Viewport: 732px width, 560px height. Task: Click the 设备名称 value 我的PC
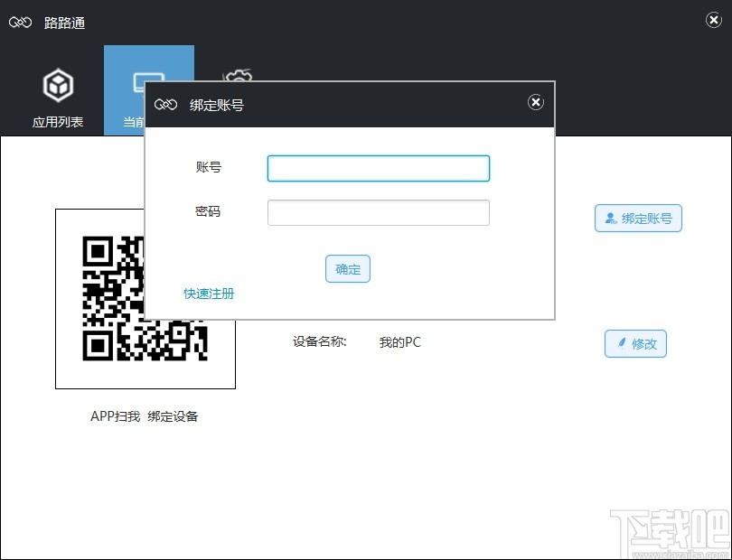(x=399, y=342)
